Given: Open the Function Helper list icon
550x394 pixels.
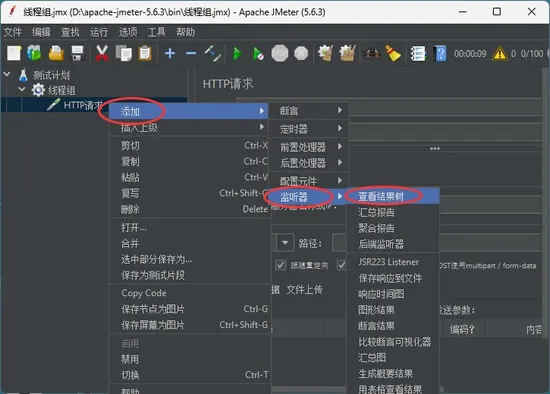Looking at the screenshot, I should 418,54.
